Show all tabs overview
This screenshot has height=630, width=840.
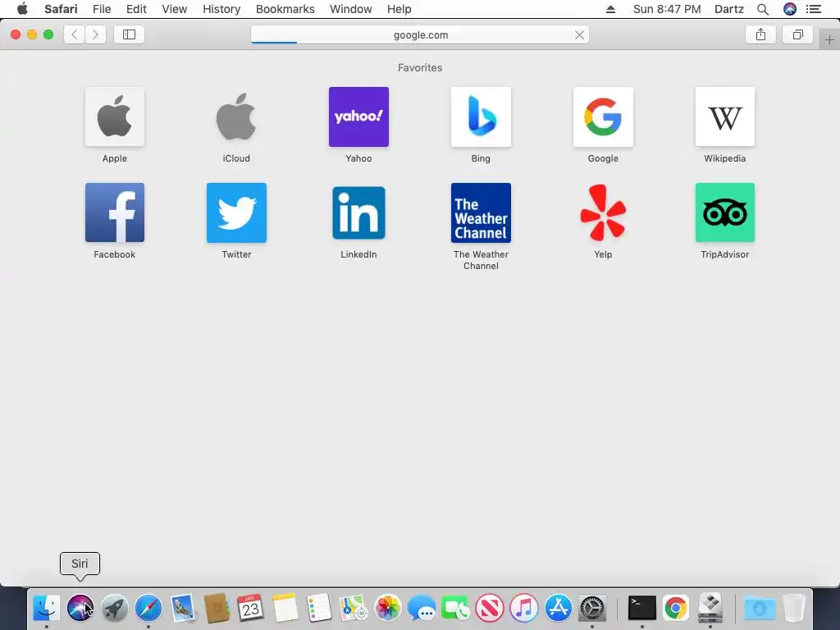[797, 34]
